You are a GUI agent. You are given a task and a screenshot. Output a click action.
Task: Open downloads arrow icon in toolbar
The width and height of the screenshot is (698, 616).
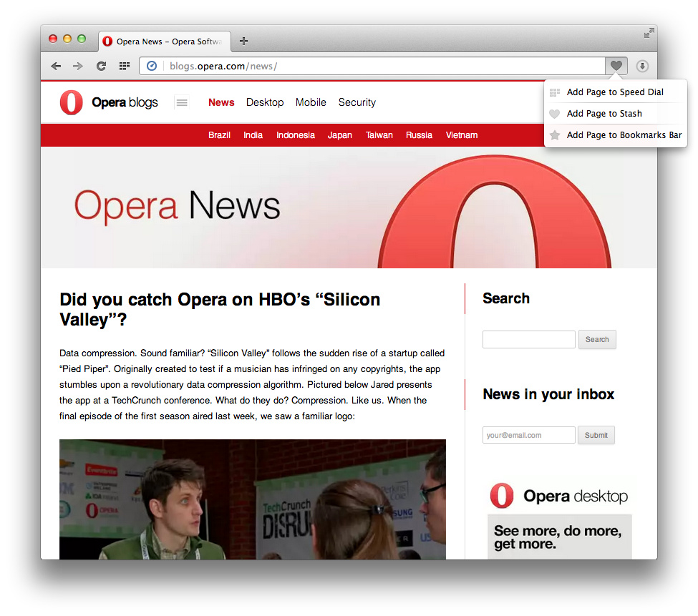pyautogui.click(x=642, y=66)
